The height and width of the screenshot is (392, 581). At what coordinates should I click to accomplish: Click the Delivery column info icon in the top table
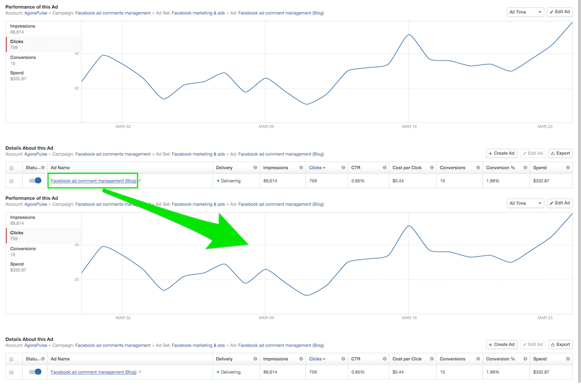255,168
